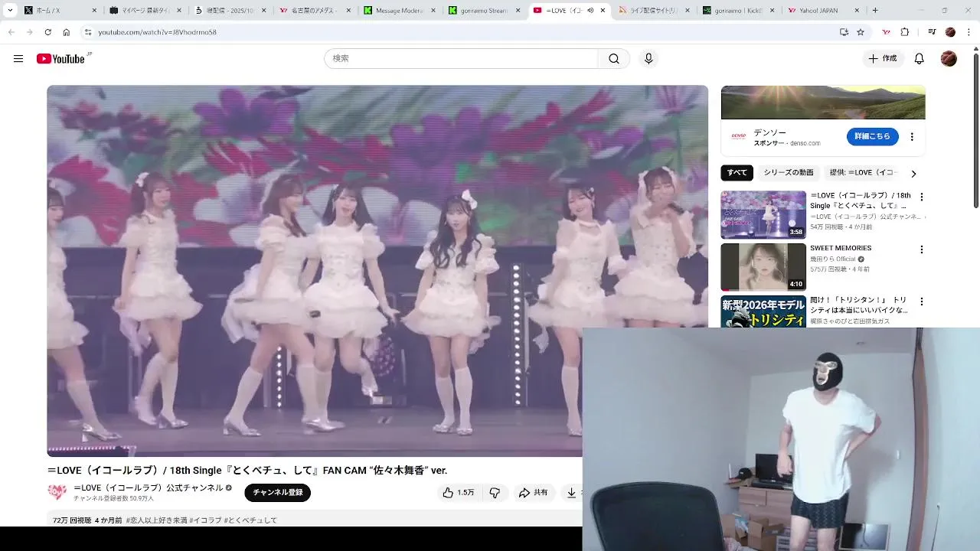Open the SWEET MEMORIES video title
Screen dimensions: 980x551
coord(841,248)
